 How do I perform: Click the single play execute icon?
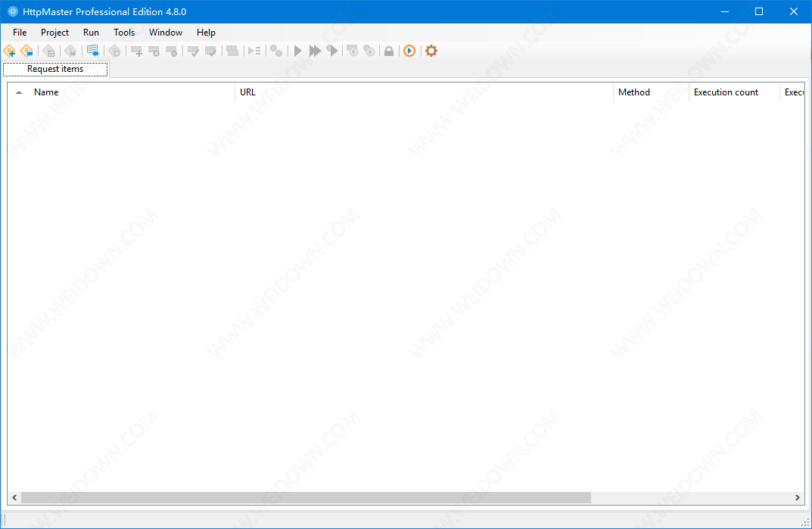coord(297,51)
